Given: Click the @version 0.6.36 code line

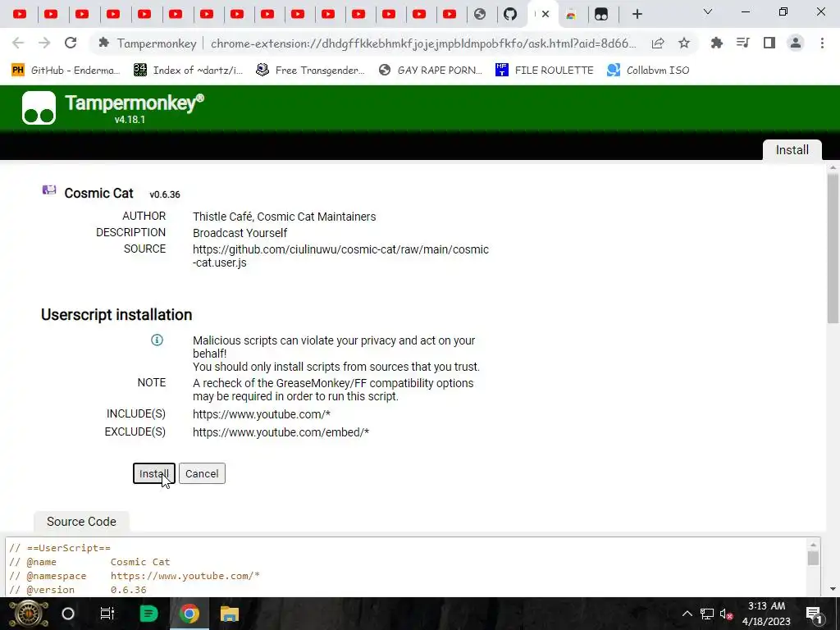Looking at the screenshot, I should pyautogui.click(x=78, y=590).
